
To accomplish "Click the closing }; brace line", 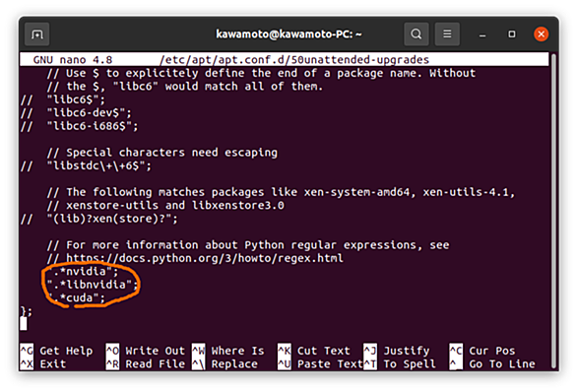I will [27, 311].
